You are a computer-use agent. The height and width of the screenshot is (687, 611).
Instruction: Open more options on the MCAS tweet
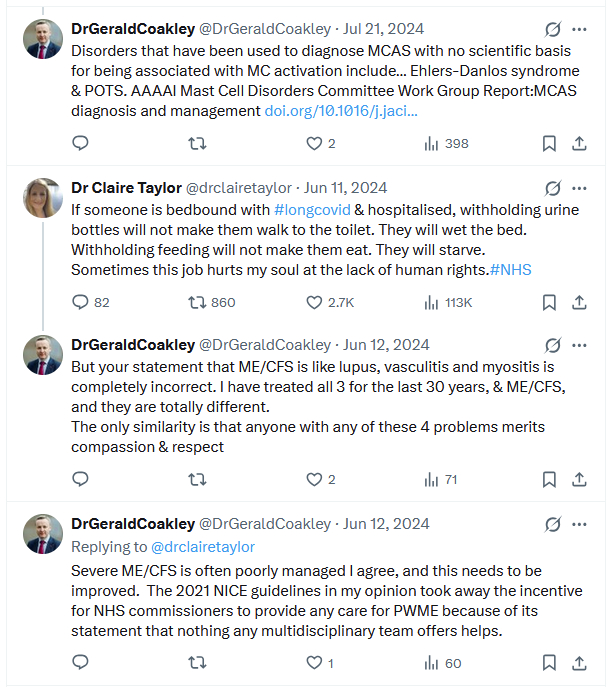[x=579, y=29]
